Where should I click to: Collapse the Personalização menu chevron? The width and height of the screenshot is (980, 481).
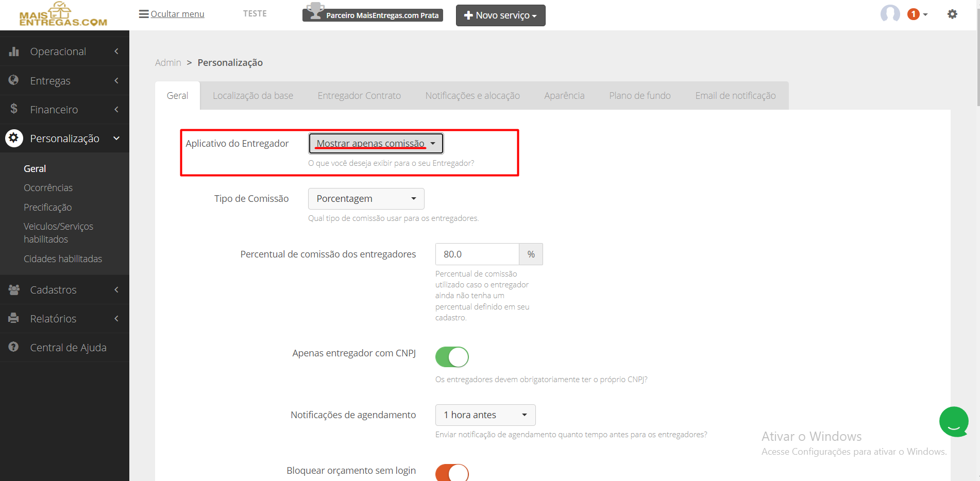116,138
